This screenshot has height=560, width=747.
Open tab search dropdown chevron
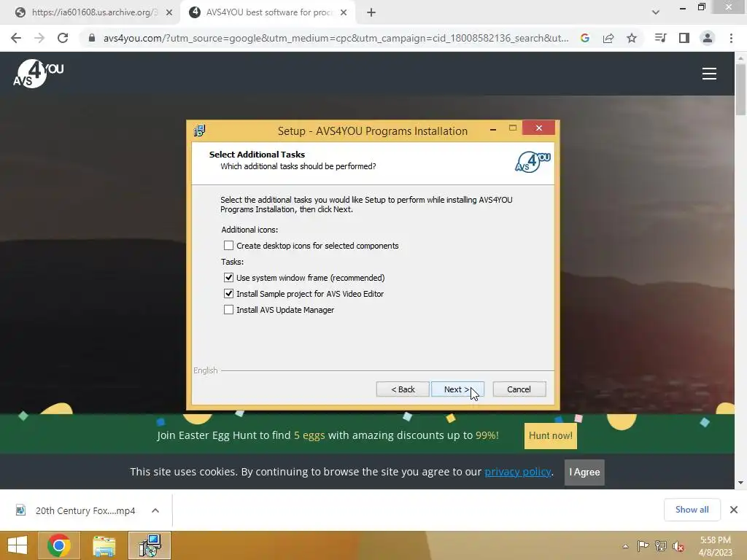coord(656,12)
